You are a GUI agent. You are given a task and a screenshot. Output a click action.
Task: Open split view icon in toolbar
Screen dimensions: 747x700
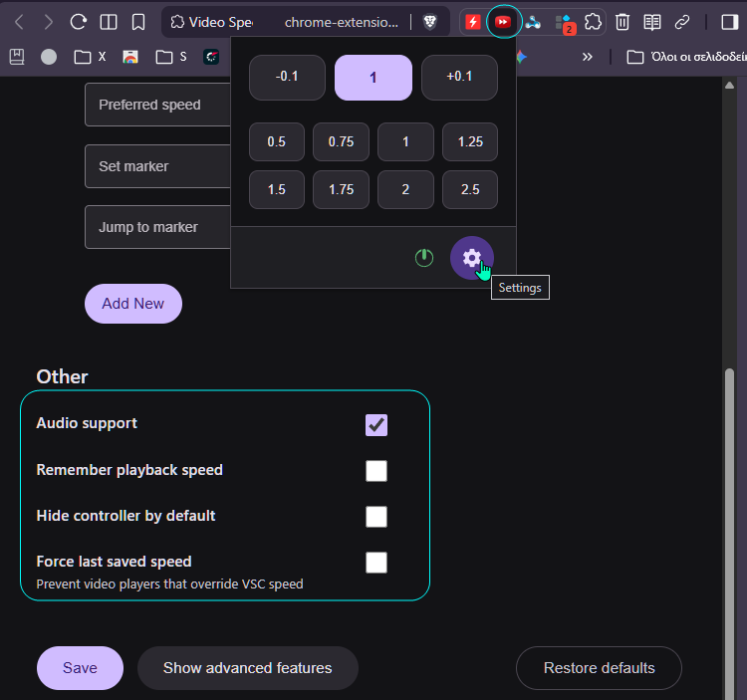(x=109, y=22)
